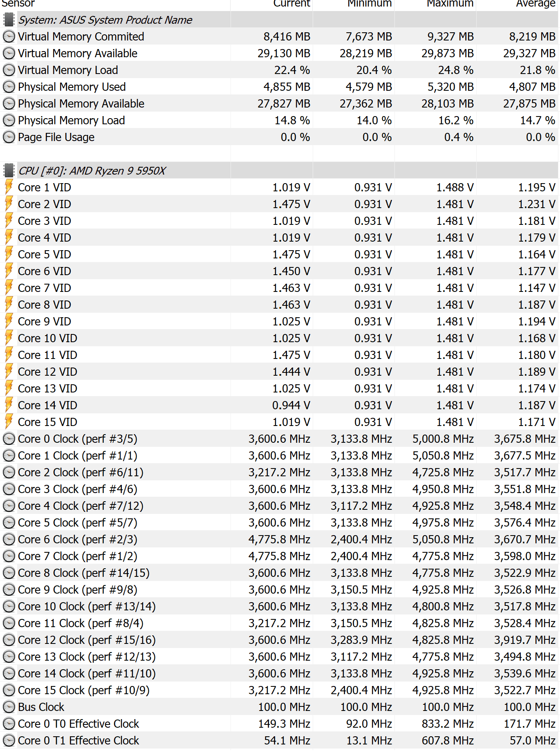Select the Core 4 VID label
Viewport: 560px width, 751px height.
45,238
